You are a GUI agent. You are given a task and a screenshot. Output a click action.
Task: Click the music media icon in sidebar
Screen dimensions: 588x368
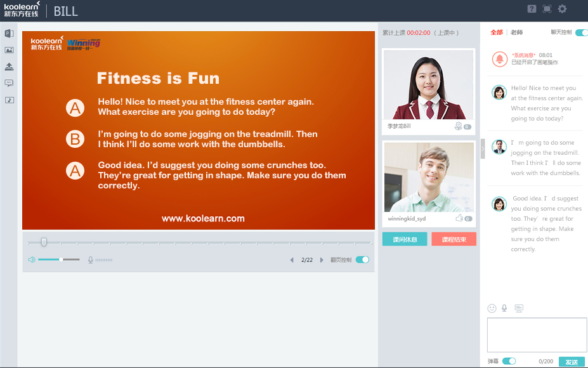[x=9, y=100]
